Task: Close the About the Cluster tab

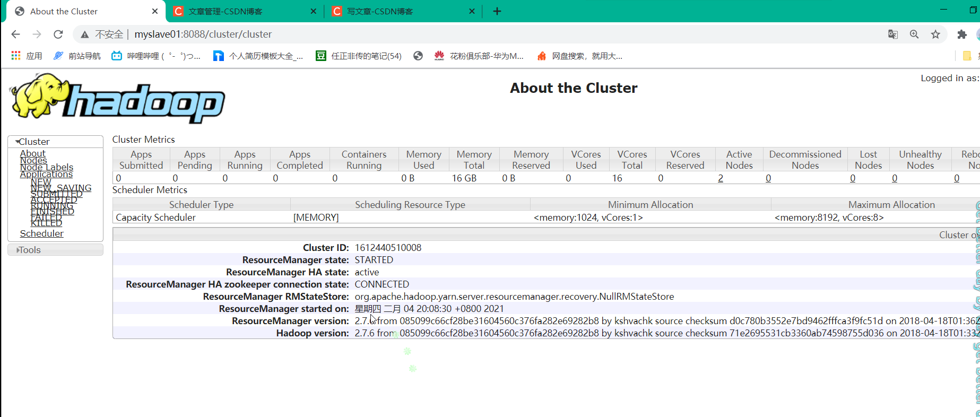Action: (155, 11)
